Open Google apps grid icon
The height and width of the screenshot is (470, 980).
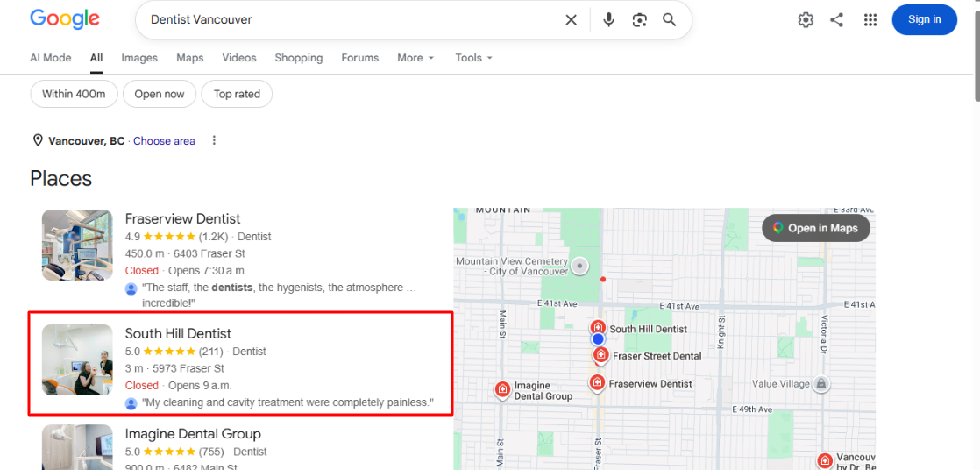[870, 20]
